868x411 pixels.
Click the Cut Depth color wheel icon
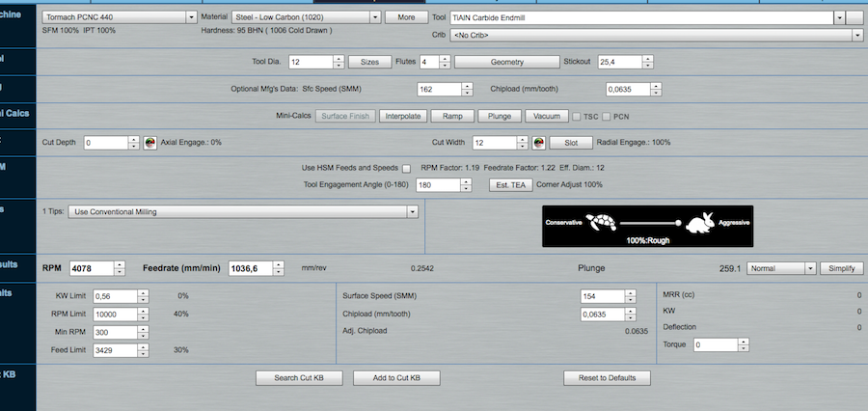[x=149, y=143]
